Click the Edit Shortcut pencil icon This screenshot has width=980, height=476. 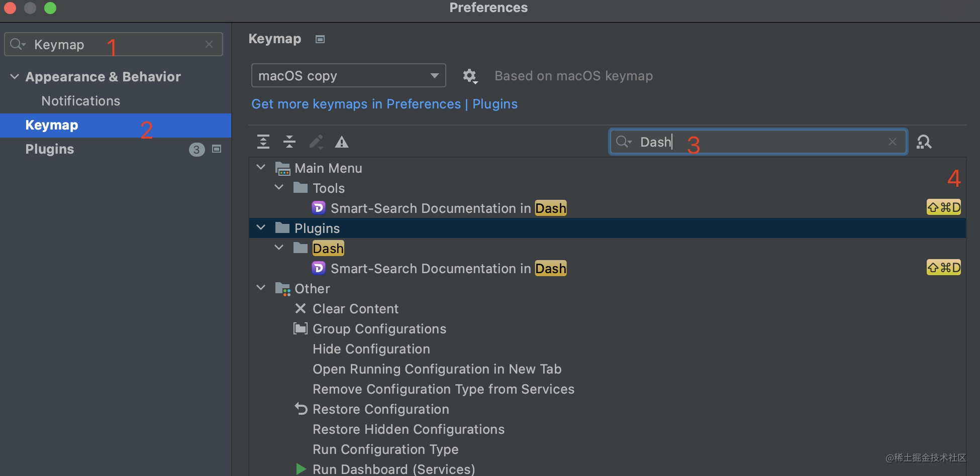pos(316,142)
